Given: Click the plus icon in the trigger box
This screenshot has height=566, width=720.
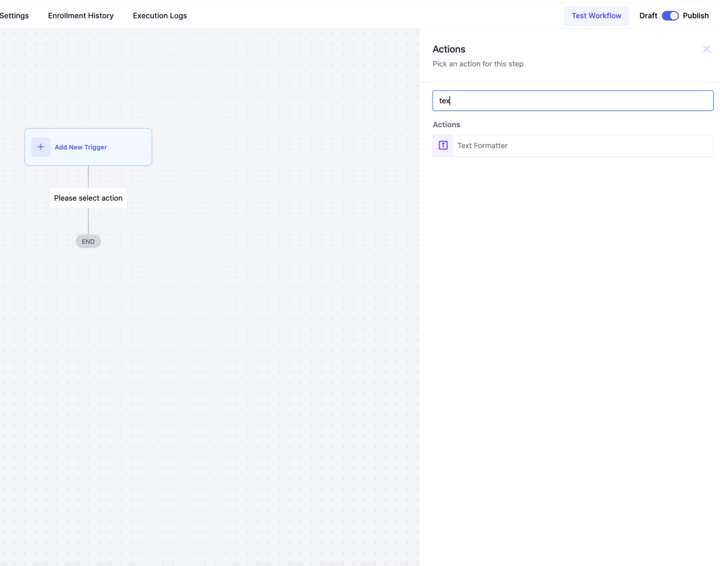Looking at the screenshot, I should click(41, 147).
